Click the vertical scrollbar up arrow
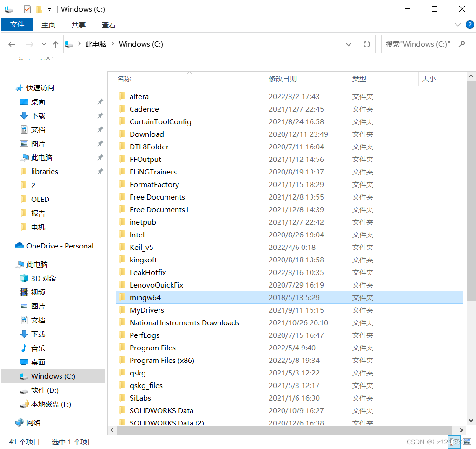The width and height of the screenshot is (476, 449). (471, 76)
